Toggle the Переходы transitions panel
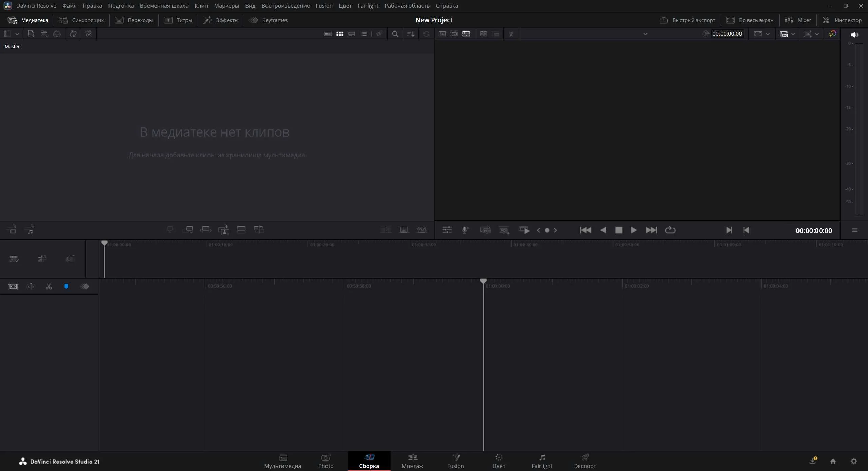 coord(134,20)
